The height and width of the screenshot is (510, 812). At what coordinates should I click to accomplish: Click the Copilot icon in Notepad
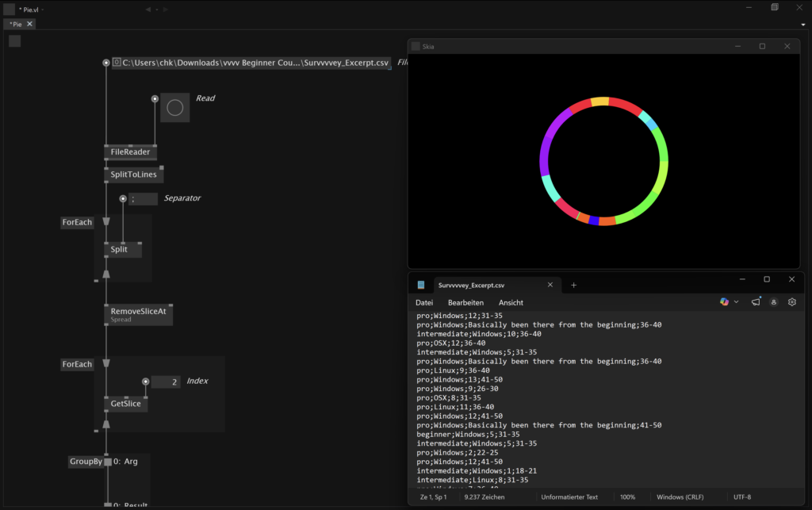tap(724, 302)
